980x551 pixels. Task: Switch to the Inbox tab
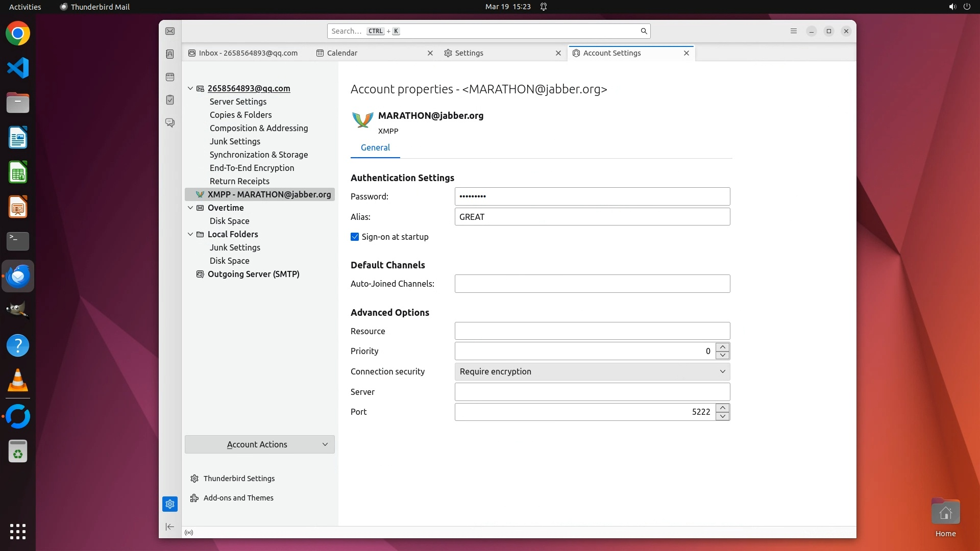pyautogui.click(x=248, y=53)
